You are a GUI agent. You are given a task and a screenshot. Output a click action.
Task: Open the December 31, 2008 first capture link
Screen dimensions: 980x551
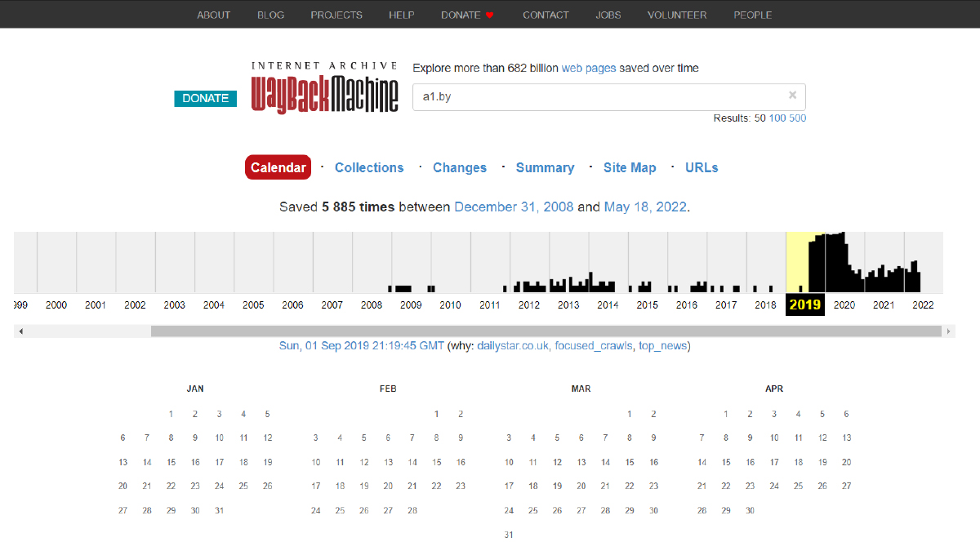point(514,207)
